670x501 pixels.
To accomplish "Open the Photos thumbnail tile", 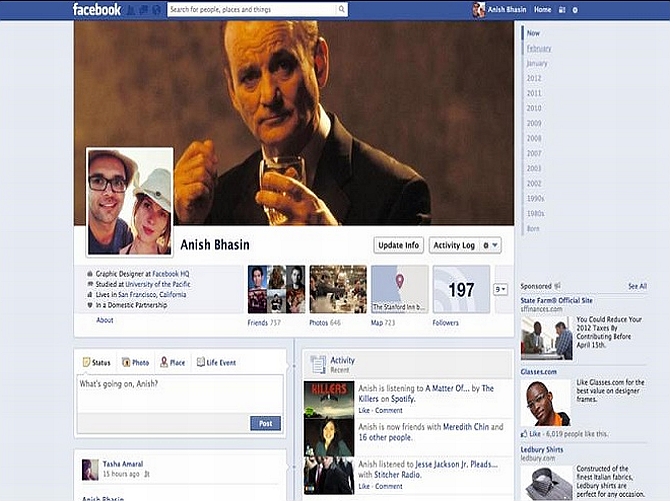I will pyautogui.click(x=338, y=289).
